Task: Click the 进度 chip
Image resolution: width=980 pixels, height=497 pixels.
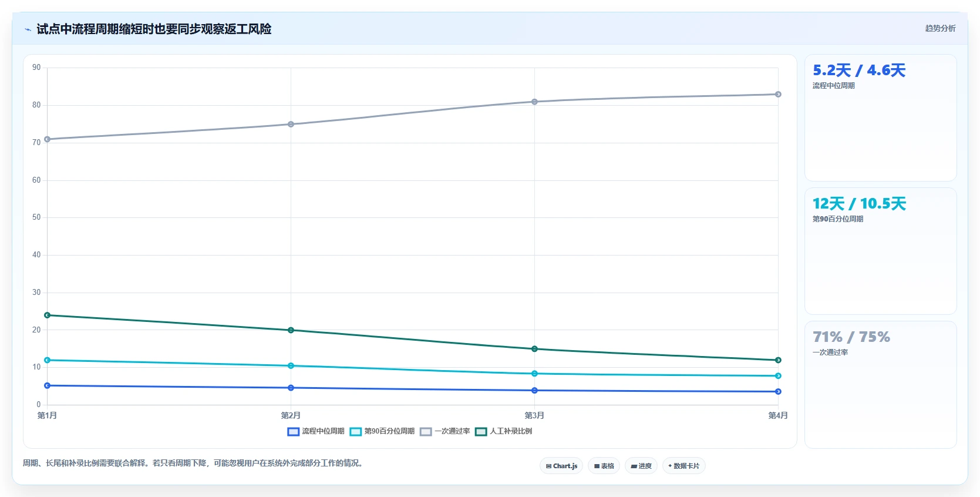Action: point(641,466)
